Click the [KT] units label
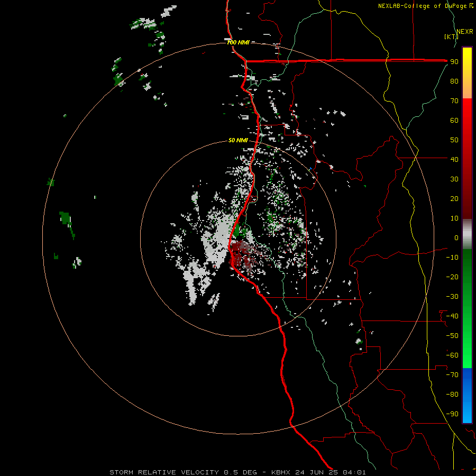 (451, 36)
